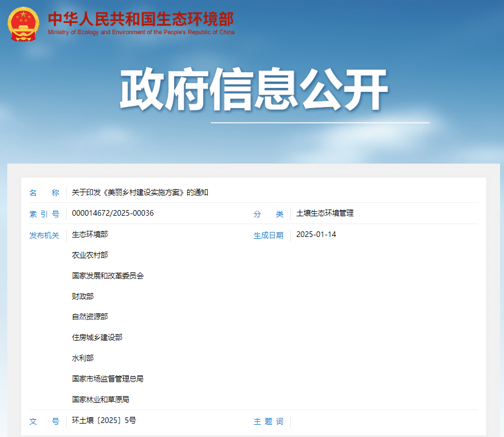Select the date value 2025-01-14

(x=316, y=234)
